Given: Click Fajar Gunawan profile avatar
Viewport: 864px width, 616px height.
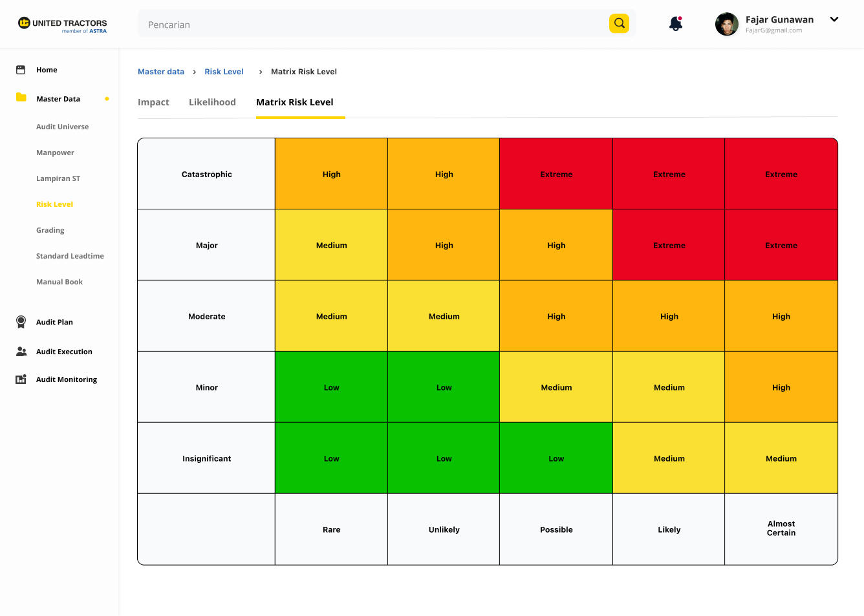Looking at the screenshot, I should pos(726,25).
